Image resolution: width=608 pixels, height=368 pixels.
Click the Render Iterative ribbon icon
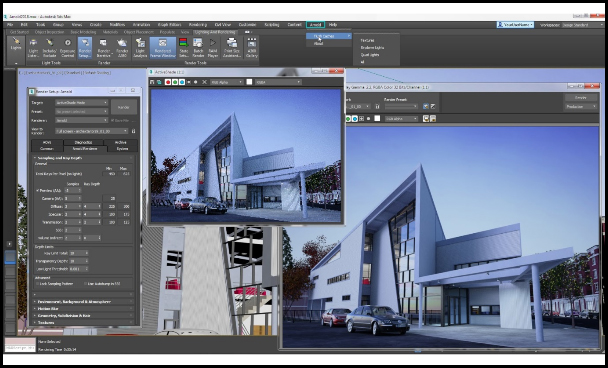pyautogui.click(x=103, y=48)
